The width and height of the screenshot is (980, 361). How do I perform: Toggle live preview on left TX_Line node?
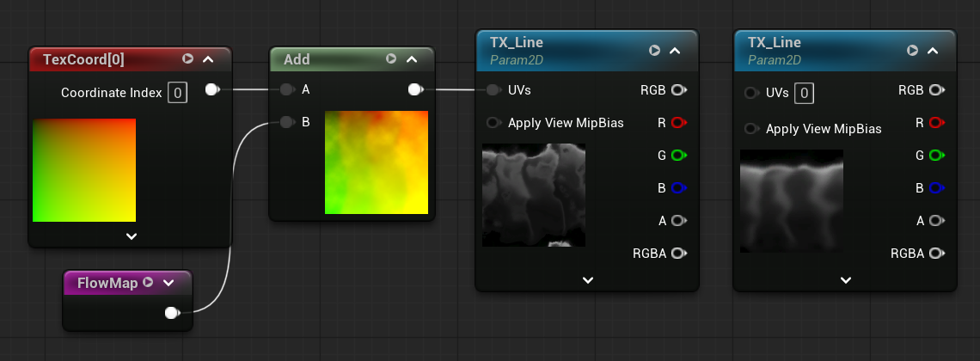pyautogui.click(x=654, y=50)
